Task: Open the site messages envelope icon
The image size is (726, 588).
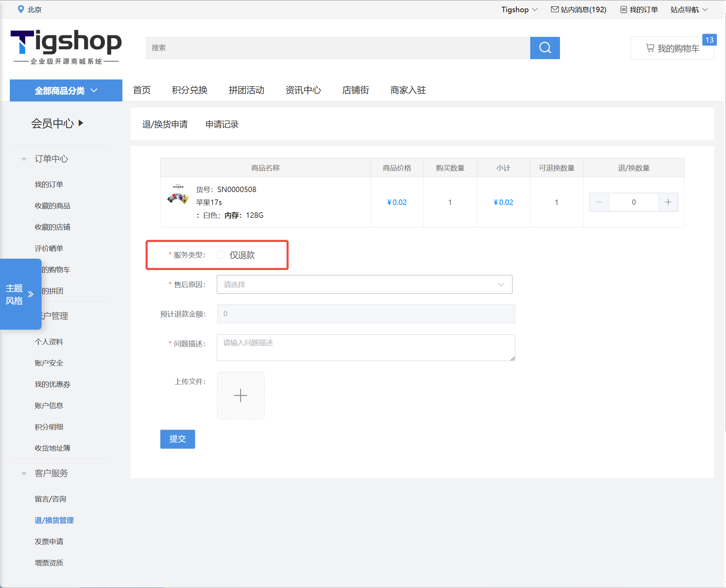Action: pos(555,9)
